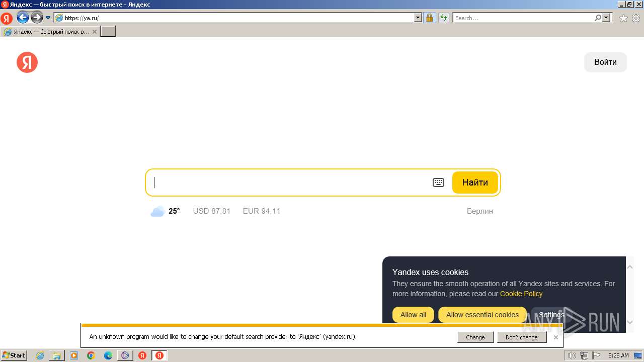
Task: Click the network tray icon
Action: 584,355
